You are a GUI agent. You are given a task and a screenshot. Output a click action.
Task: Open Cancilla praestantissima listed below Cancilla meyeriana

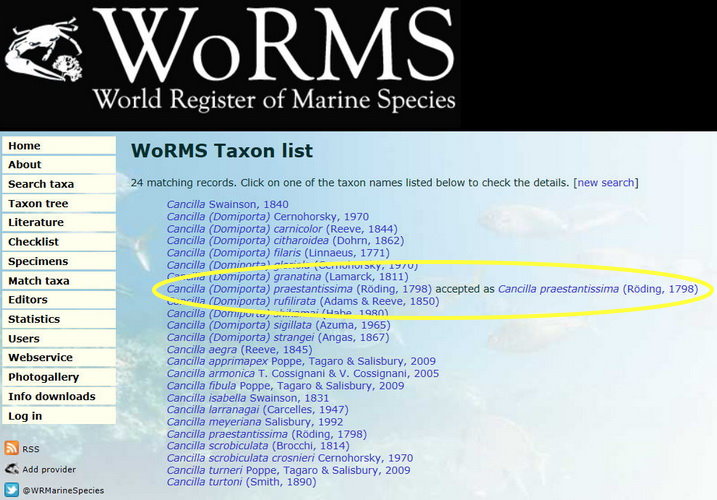[267, 434]
